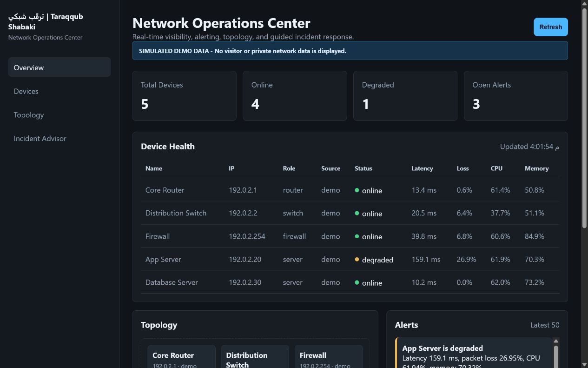This screenshot has width=588, height=368.
Task: Click the Name column header
Action: [x=154, y=168]
